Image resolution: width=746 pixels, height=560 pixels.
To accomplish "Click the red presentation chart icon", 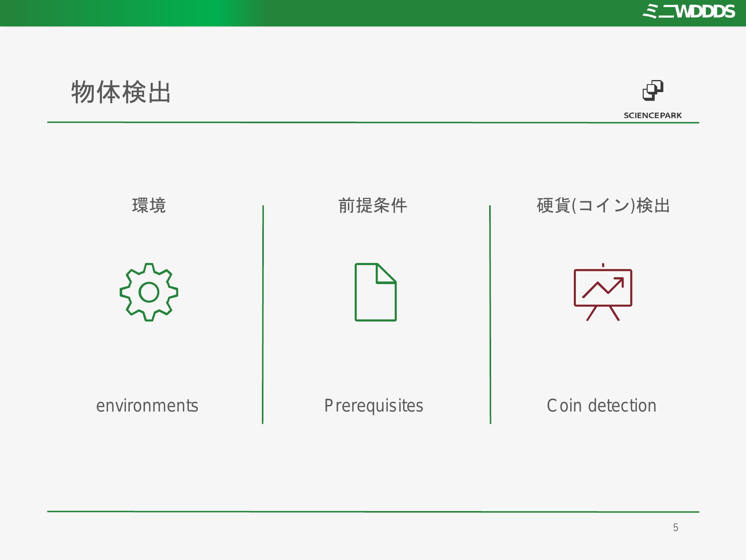I will [603, 292].
